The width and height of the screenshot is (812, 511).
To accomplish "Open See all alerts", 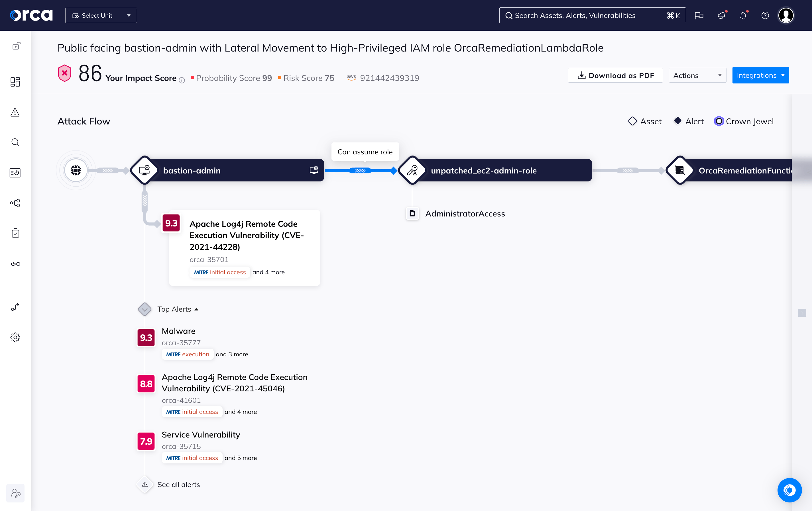I will pos(178,485).
